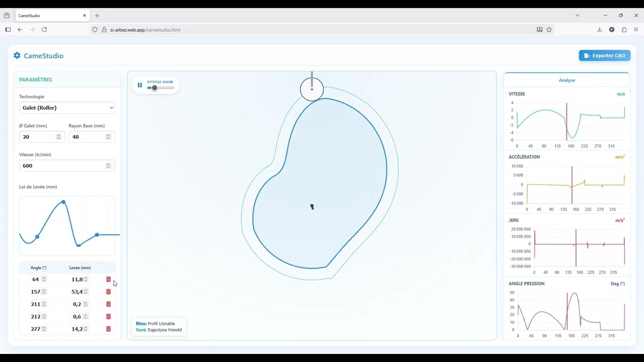Screen dimensions: 644x362
Task: Reload the page in the browser
Action: click(44, 30)
